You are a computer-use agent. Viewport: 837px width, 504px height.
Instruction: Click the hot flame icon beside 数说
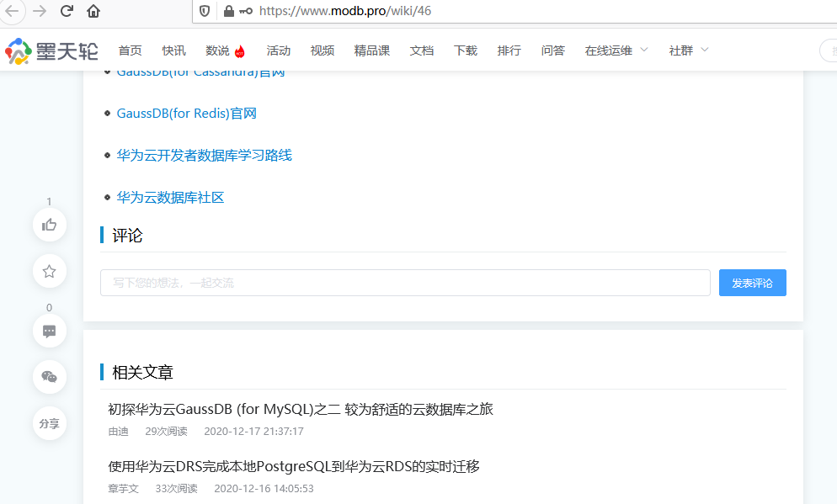(240, 51)
